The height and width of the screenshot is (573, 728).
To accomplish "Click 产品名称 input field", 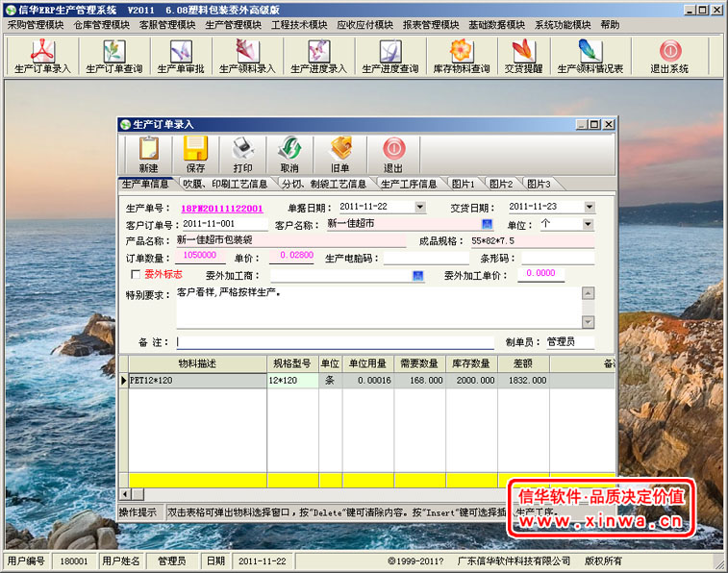I will (290, 240).
